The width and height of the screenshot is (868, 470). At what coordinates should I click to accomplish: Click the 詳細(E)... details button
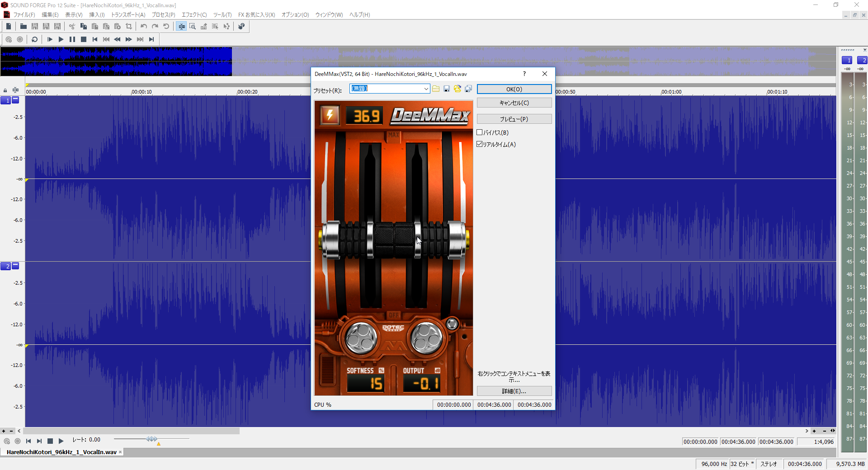coord(514,391)
